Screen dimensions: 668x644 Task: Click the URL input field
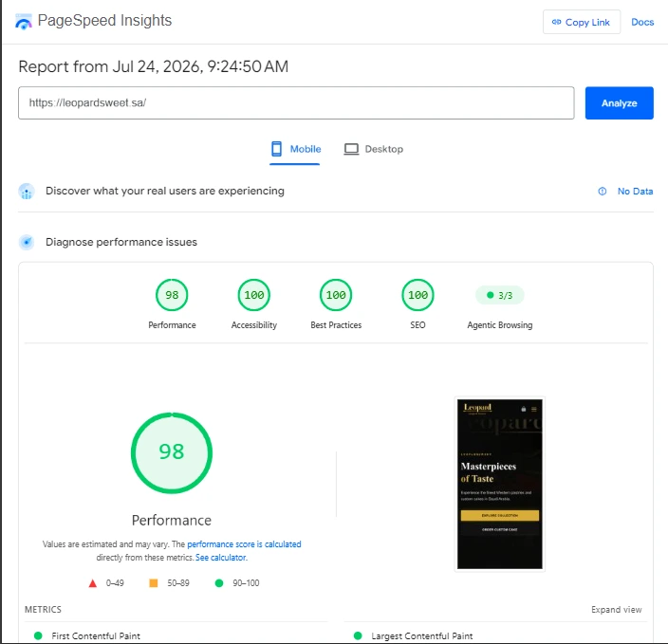[296, 103]
